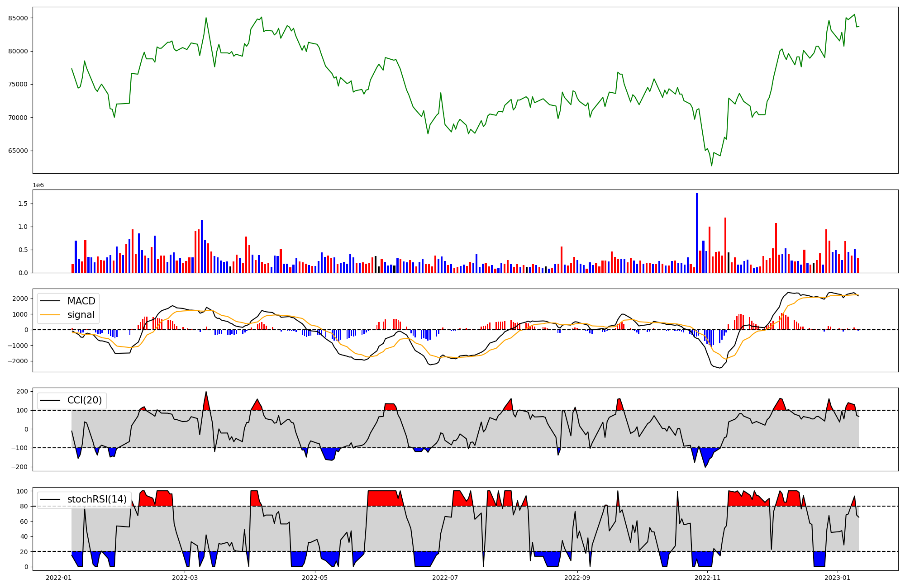The width and height of the screenshot is (905, 588).
Task: Click the 2022-11 date tick label
Action: click(707, 578)
